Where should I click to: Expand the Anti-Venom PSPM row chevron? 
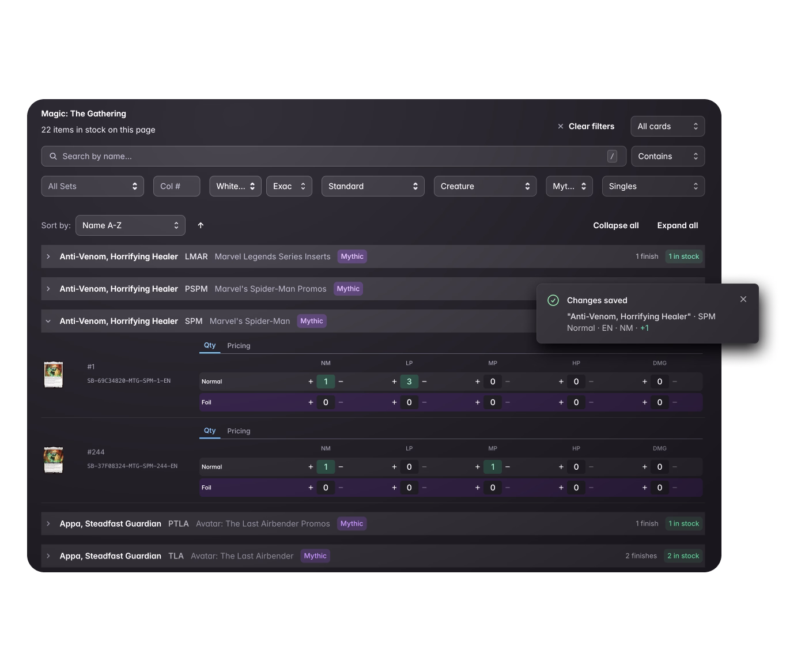[x=48, y=289]
